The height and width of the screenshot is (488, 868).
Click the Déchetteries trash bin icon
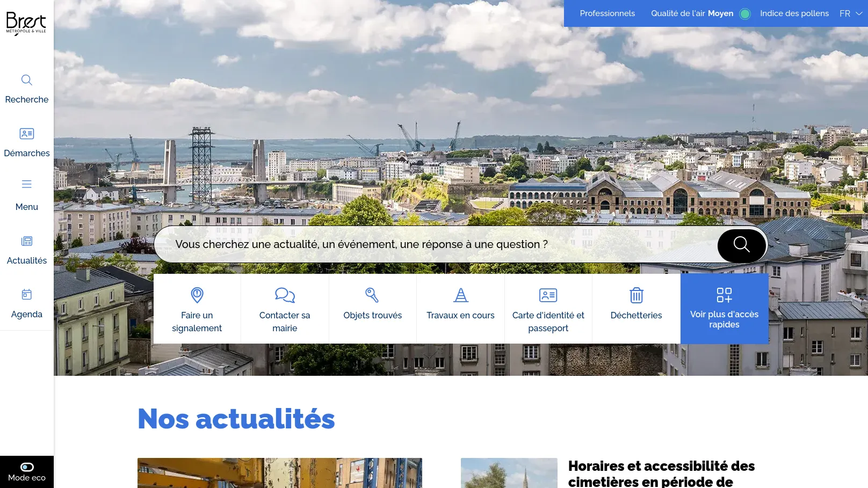click(636, 295)
